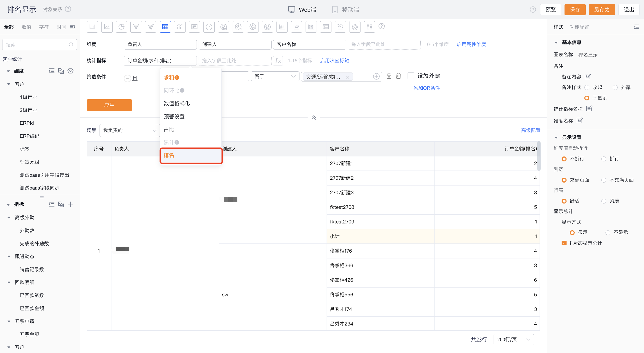Image resolution: width=644 pixels, height=353 pixels.
Task: Click the delete filter trash icon
Action: [398, 75]
